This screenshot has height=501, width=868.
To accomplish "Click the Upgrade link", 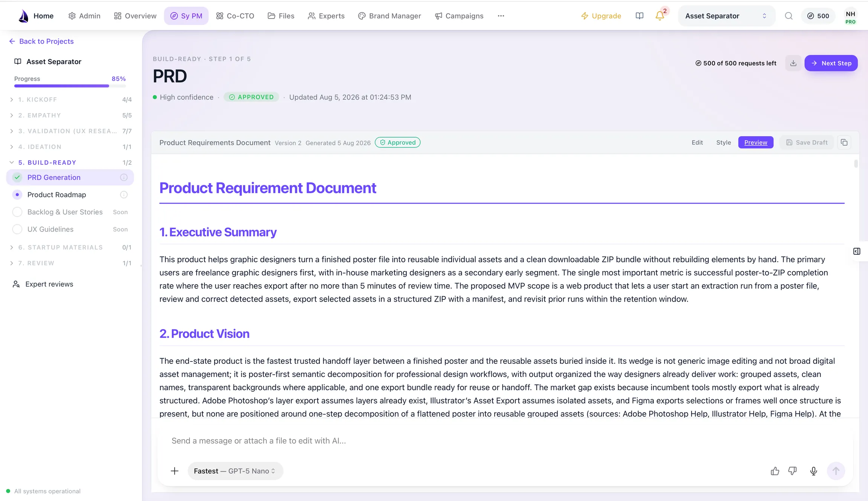I will coord(601,16).
